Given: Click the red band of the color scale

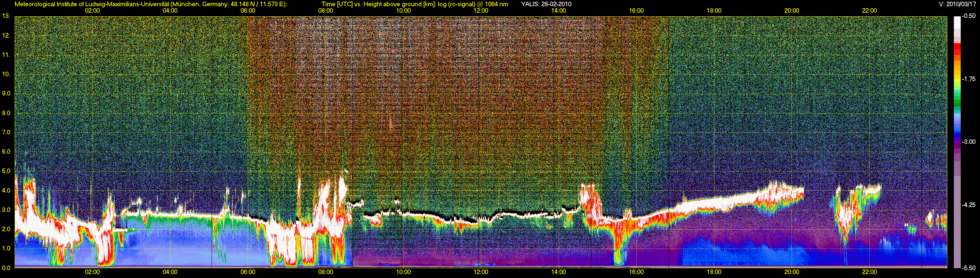Looking at the screenshot, I should pyautogui.click(x=957, y=49).
